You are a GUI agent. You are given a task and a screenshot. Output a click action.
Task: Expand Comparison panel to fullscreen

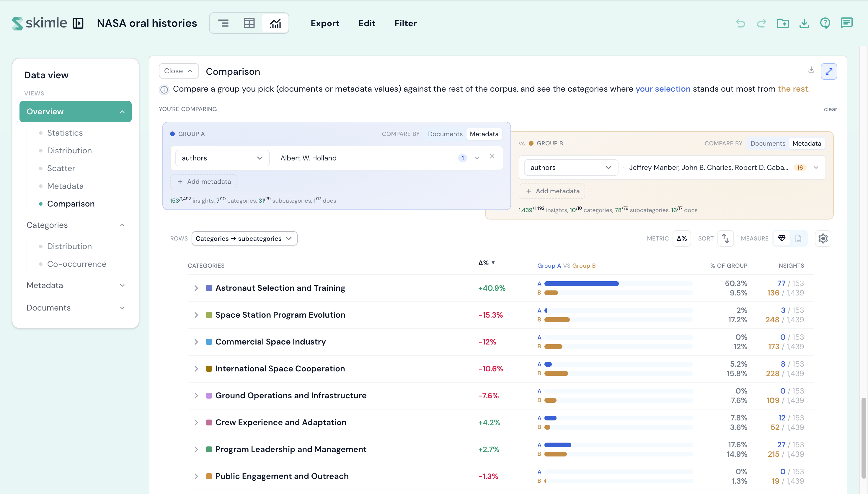pyautogui.click(x=829, y=71)
